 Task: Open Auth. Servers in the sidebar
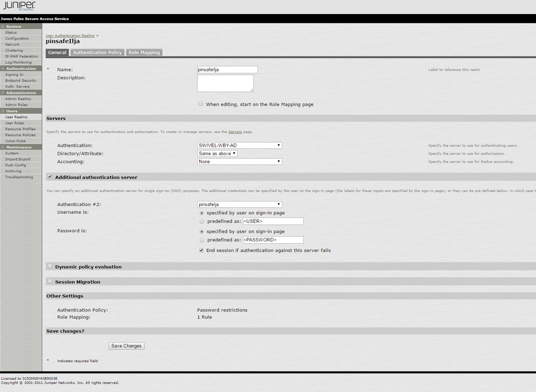pos(17,86)
